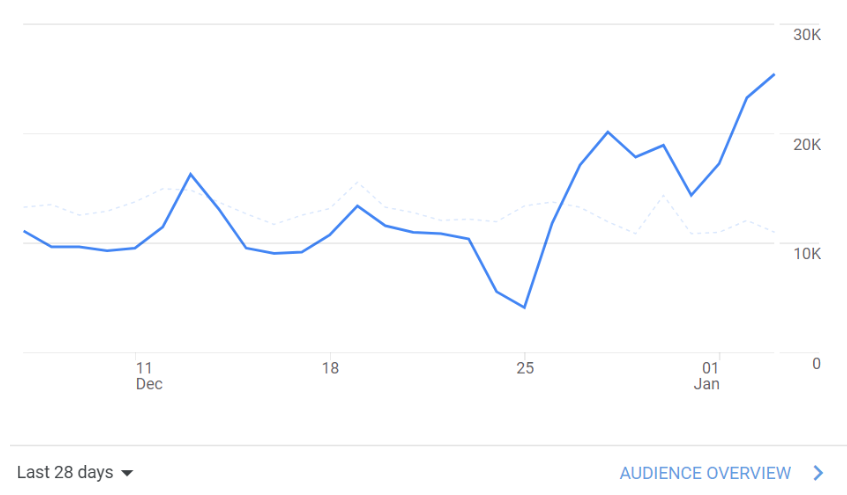Click the lowest dip point near 25
Viewport: 847px width, 495px height.
(525, 307)
